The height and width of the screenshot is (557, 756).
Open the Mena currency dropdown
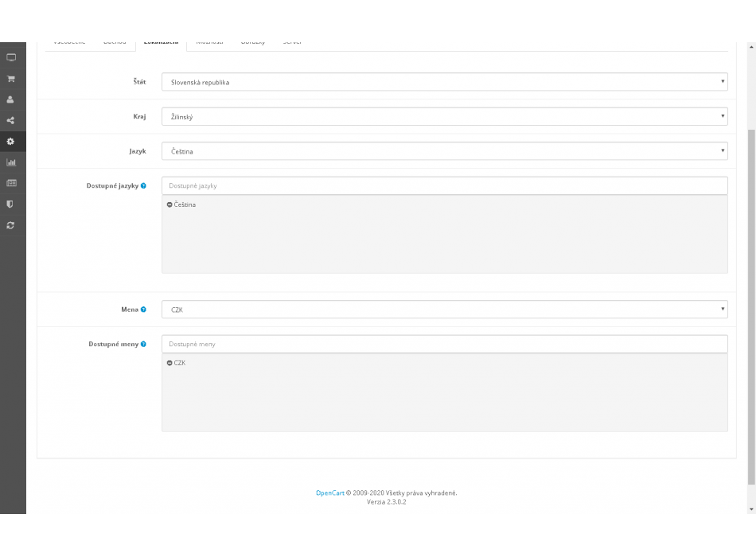point(445,310)
